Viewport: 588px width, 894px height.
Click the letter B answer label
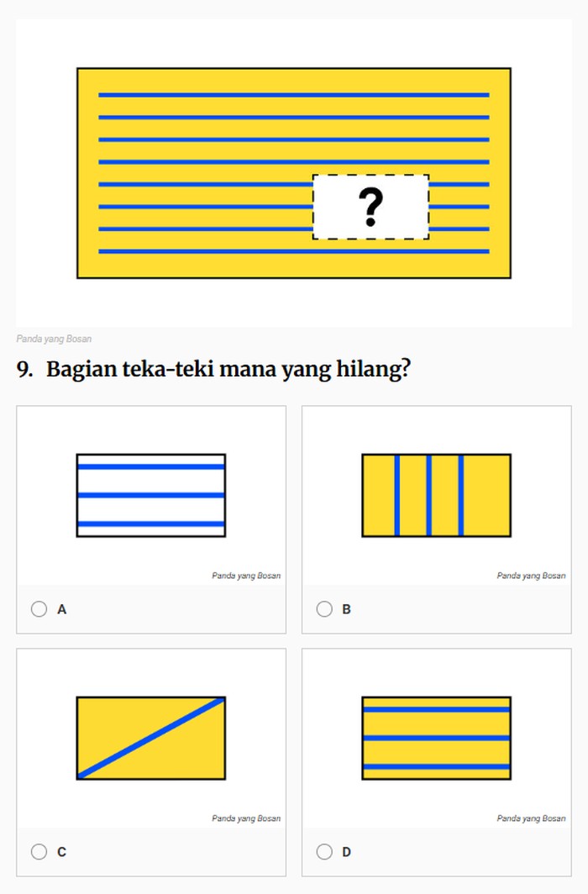click(x=346, y=610)
